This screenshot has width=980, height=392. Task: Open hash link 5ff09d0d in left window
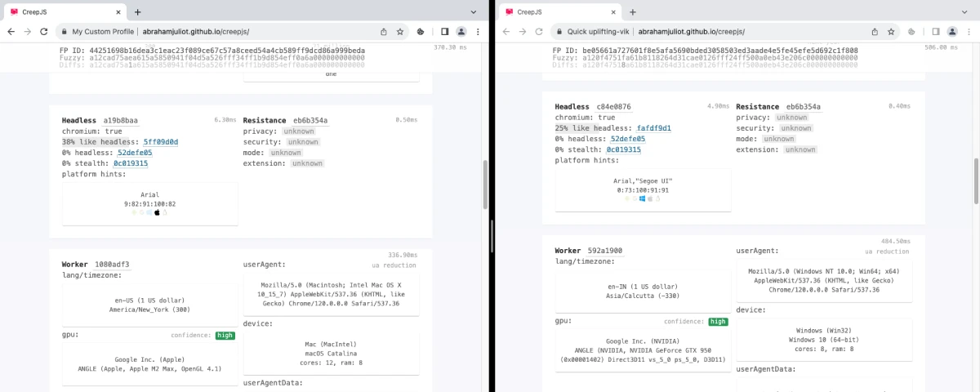(x=161, y=141)
